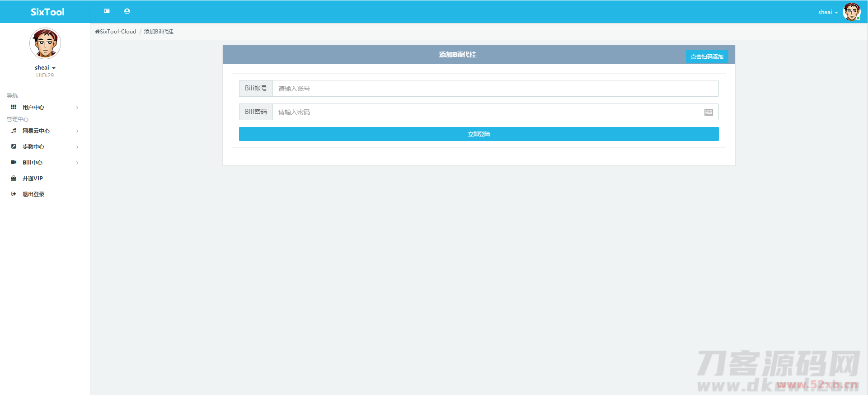Click the 点击扫码添加 button
868x395 pixels.
[x=707, y=56]
